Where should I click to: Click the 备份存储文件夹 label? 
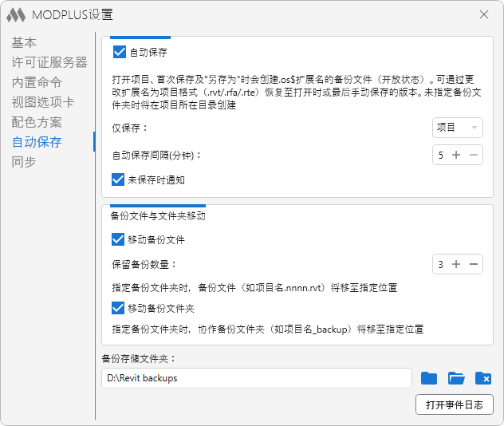(x=139, y=358)
